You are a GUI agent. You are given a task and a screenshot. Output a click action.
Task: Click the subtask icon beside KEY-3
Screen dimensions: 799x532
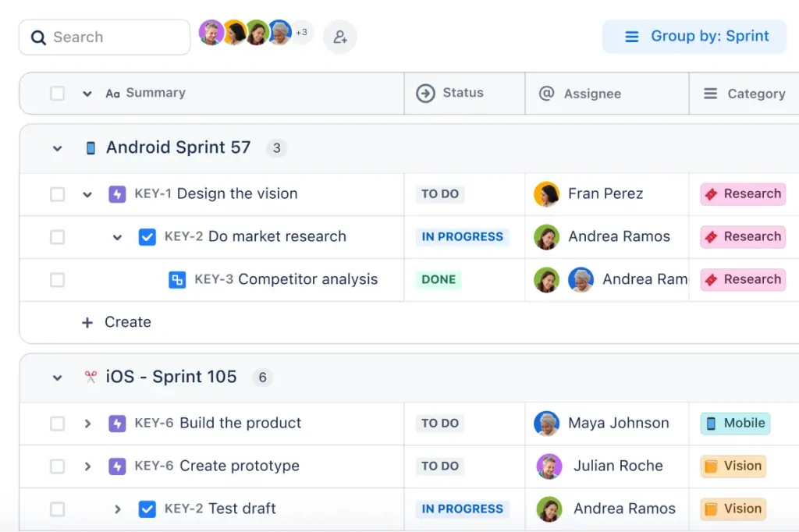176,279
